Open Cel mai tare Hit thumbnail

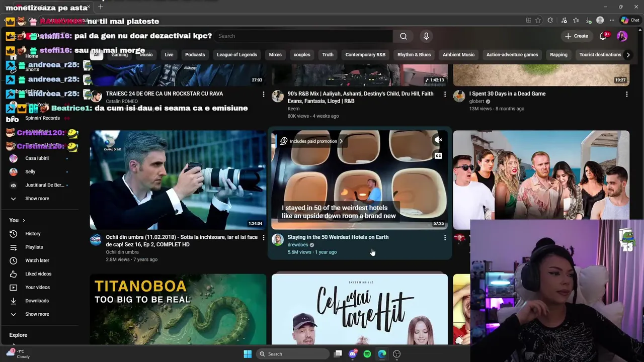[x=359, y=309]
